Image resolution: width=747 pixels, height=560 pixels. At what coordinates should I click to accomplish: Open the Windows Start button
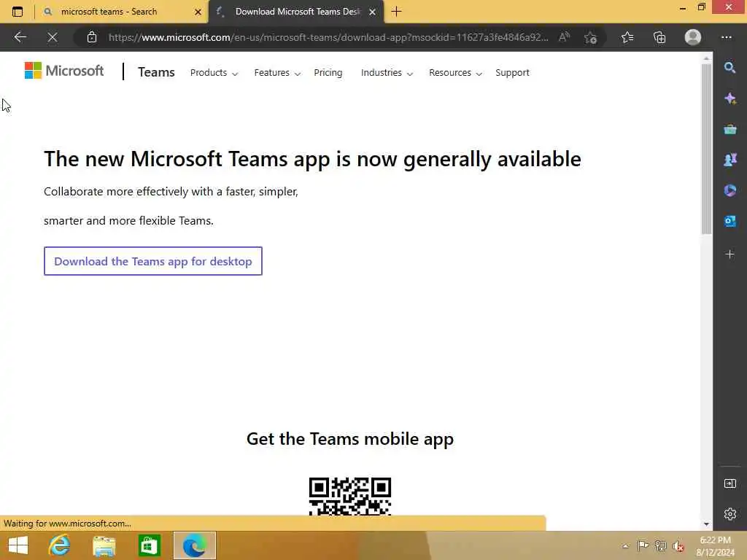click(x=18, y=545)
